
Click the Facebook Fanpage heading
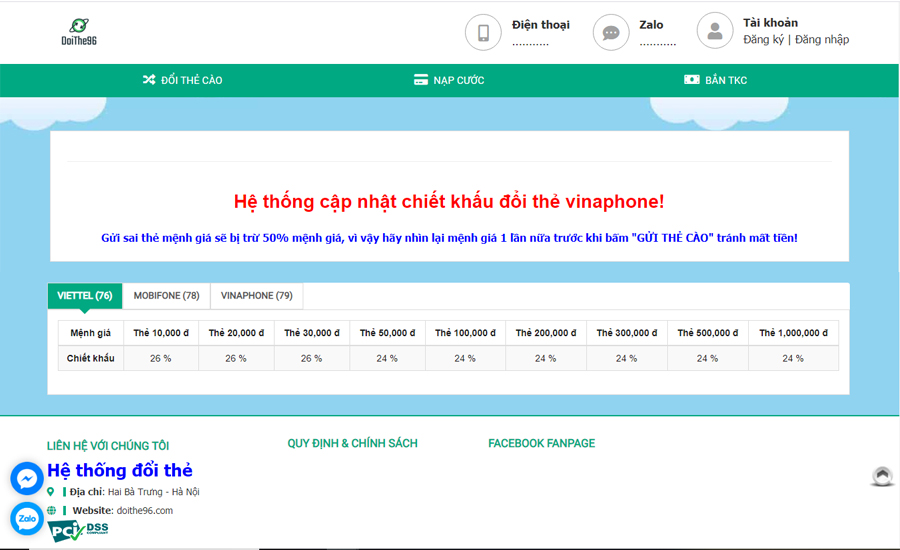pyautogui.click(x=541, y=443)
